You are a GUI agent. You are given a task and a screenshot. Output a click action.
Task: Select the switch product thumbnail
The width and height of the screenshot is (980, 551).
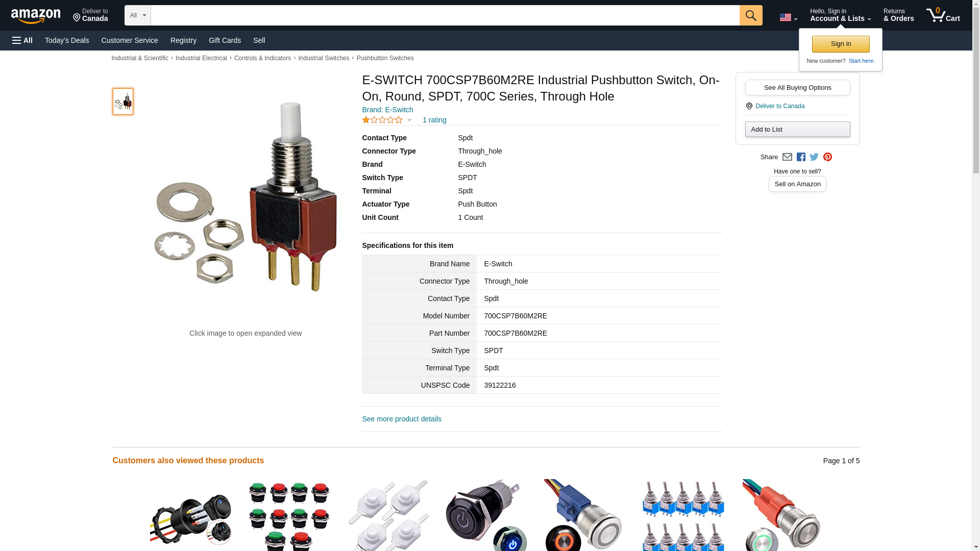pos(123,101)
